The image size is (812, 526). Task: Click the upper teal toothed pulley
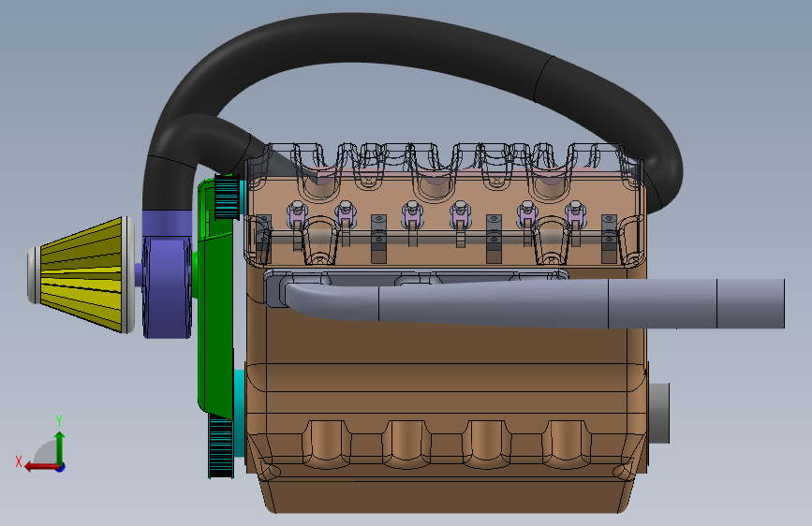coord(226,197)
